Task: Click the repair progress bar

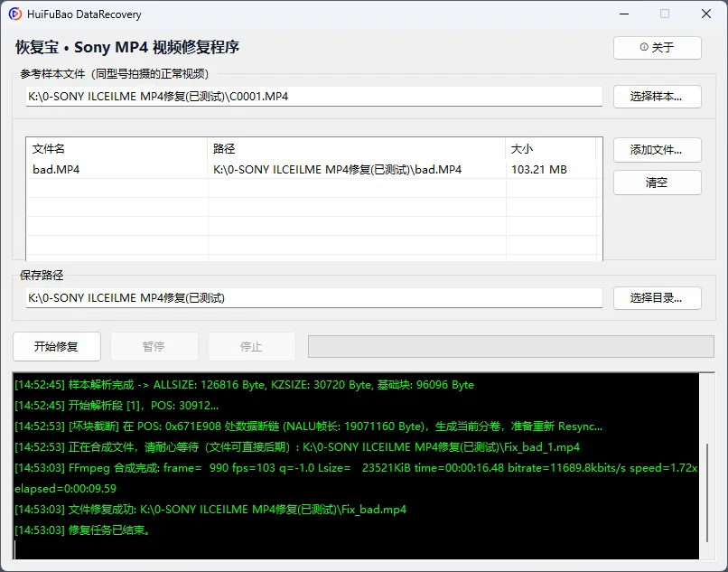Action: (x=510, y=347)
